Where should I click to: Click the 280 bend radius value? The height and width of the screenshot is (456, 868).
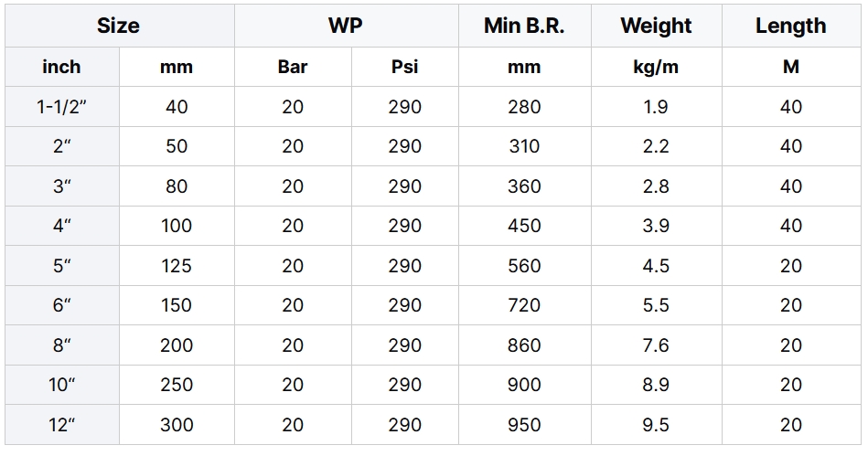525,107
